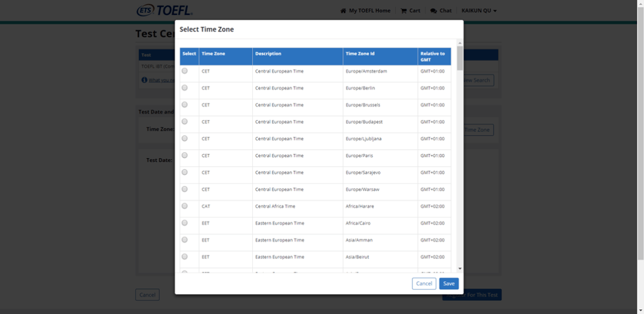
Task: Click the scroll down arrow in dialog
Action: click(x=460, y=269)
